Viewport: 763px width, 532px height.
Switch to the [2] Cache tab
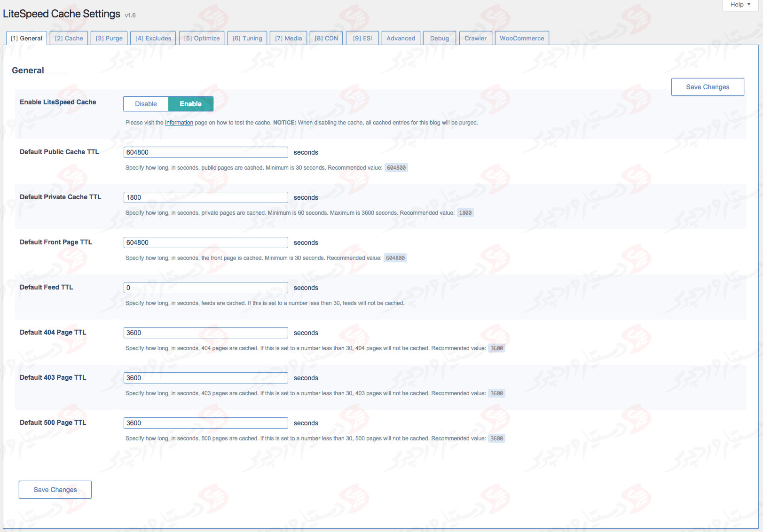(69, 39)
